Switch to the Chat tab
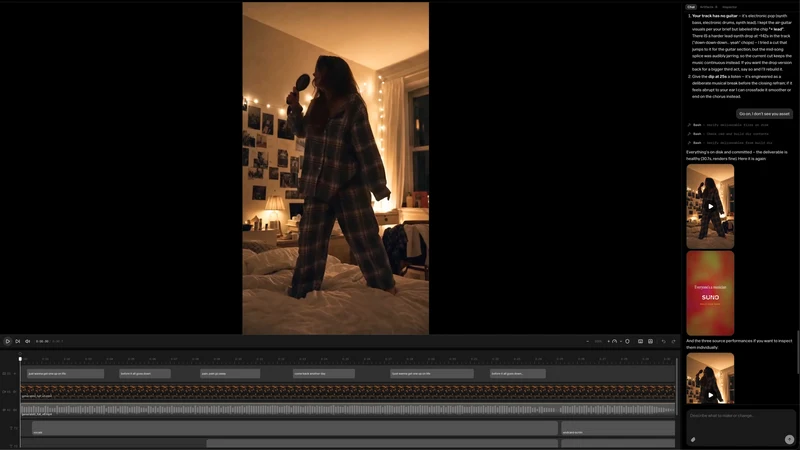The height and width of the screenshot is (450, 800). pos(691,7)
